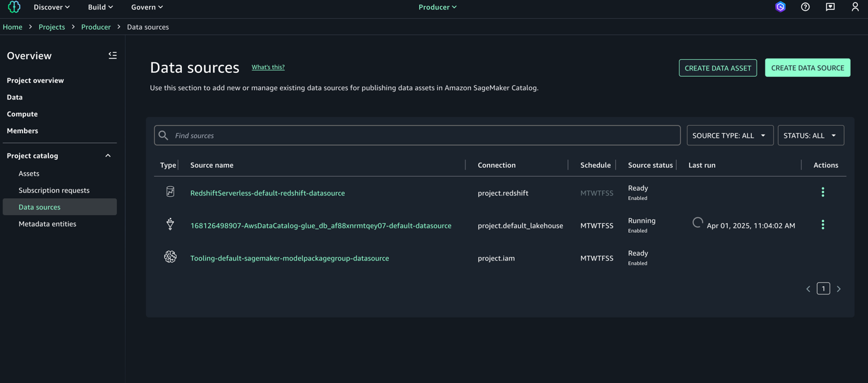This screenshot has height=383, width=868.
Task: Click project.default_lakehouse connection cell
Action: pyautogui.click(x=520, y=226)
